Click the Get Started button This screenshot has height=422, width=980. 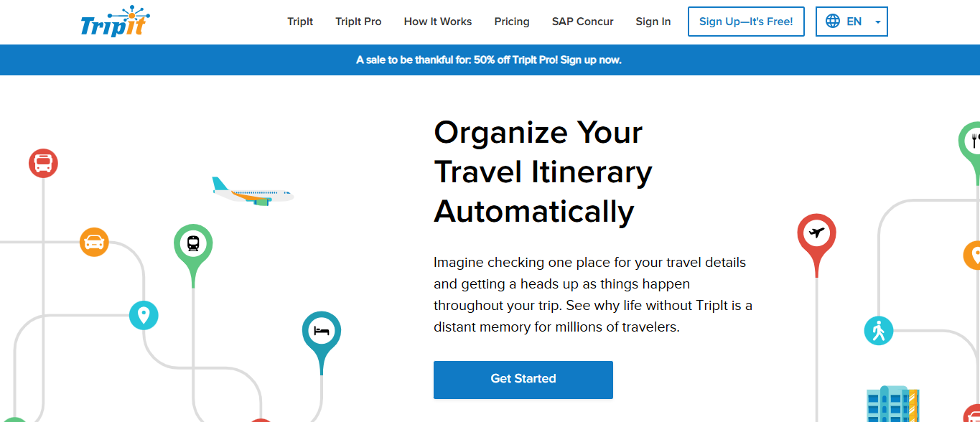click(x=523, y=379)
